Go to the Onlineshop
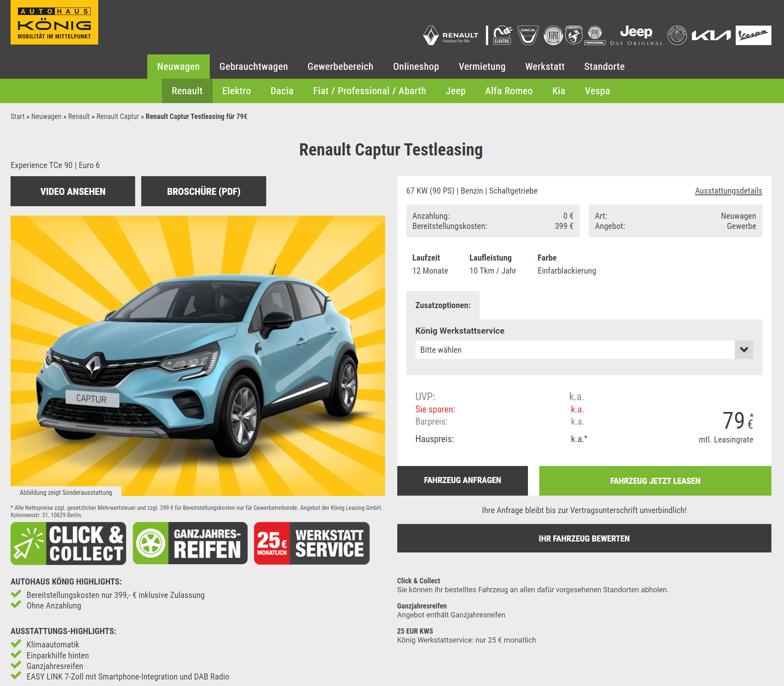Viewport: 784px width, 686px height. pos(416,67)
